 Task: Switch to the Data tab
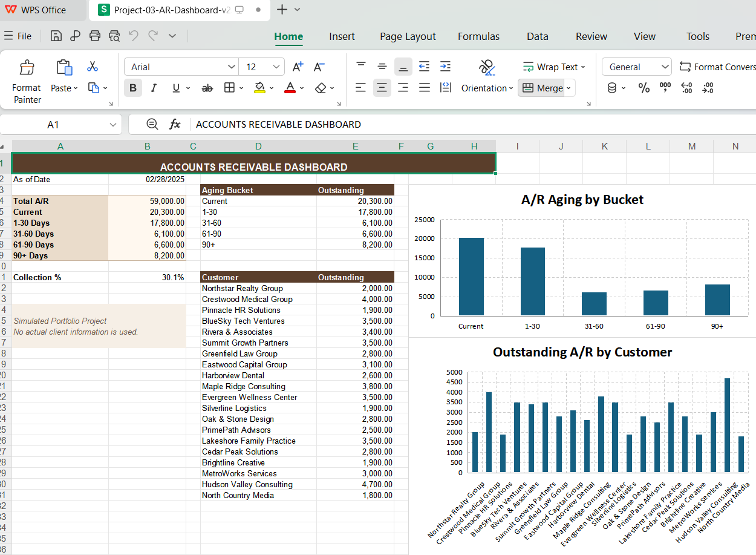click(x=537, y=36)
